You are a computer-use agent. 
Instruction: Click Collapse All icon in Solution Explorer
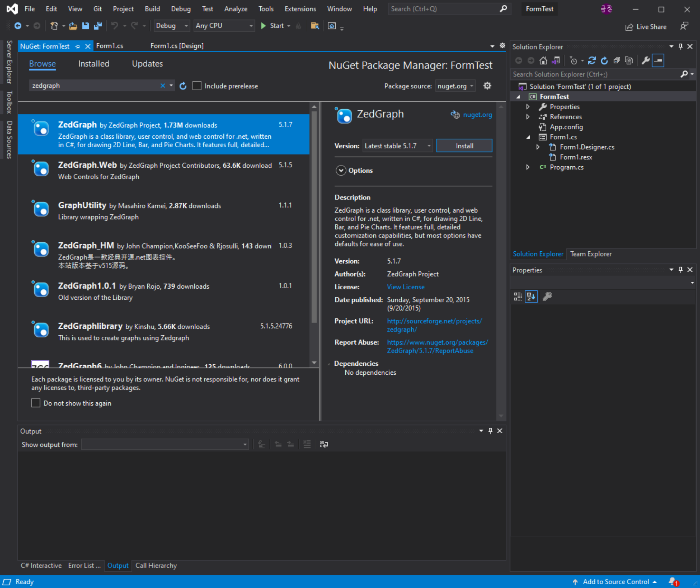616,60
